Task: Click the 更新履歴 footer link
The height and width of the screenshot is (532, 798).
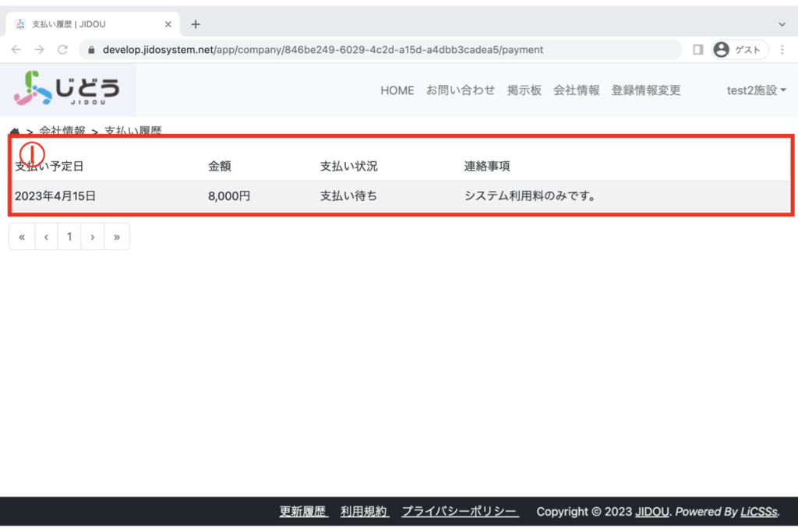Action: [x=303, y=512]
